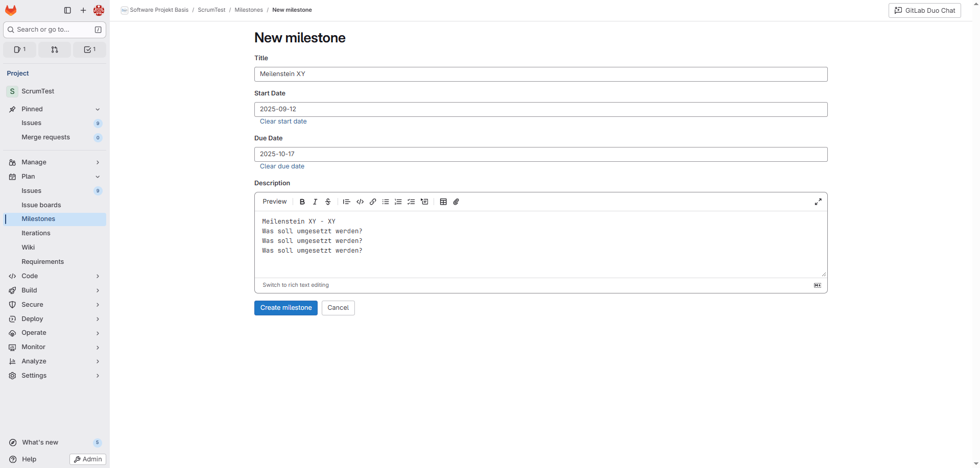
Task: Switch to rich text editing
Action: click(295, 285)
